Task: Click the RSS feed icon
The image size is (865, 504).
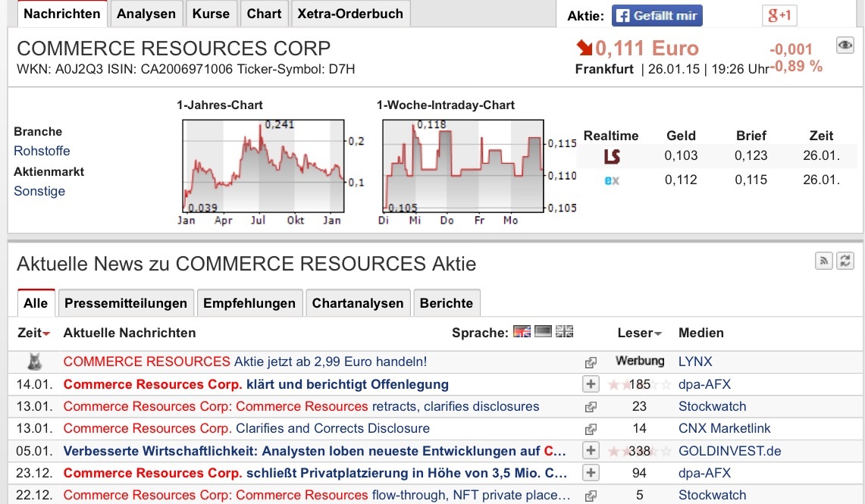Action: 824,261
